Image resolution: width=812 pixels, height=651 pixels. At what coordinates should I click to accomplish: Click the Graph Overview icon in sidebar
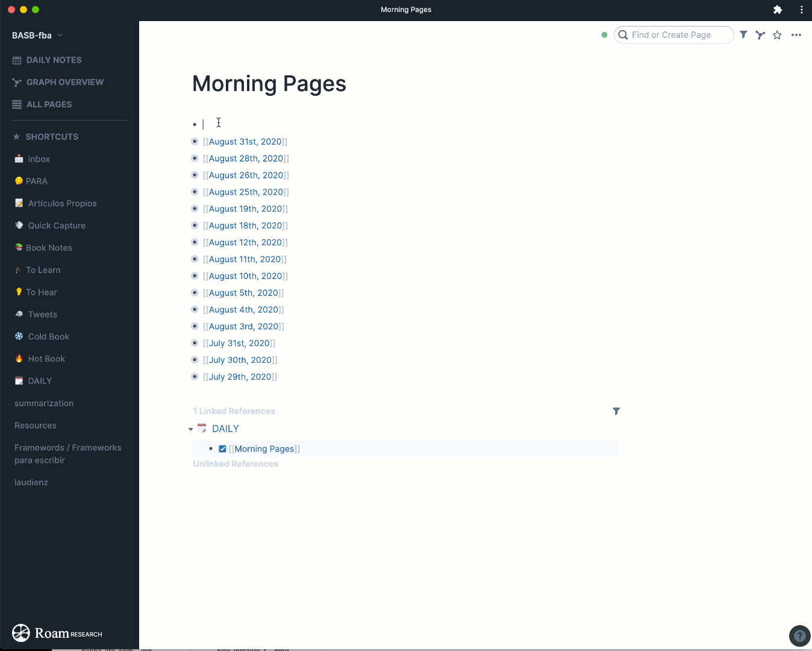tap(17, 82)
